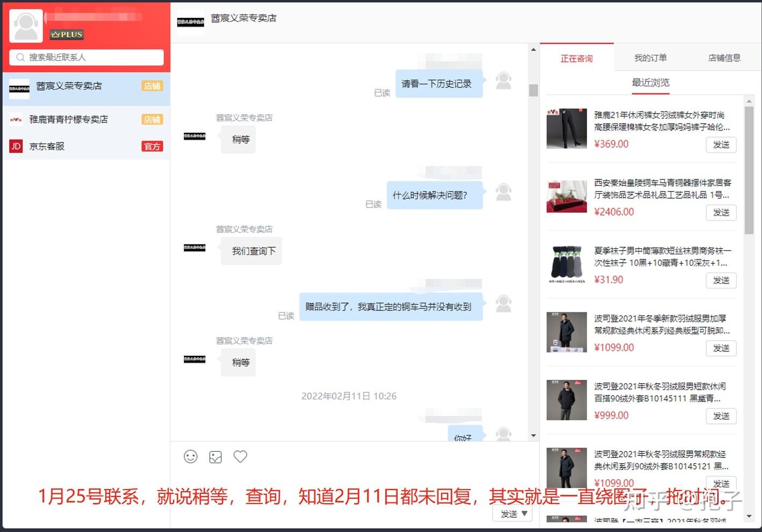This screenshot has width=762, height=532.
Task: Open 京东客服 conversation
Action: tap(87, 146)
